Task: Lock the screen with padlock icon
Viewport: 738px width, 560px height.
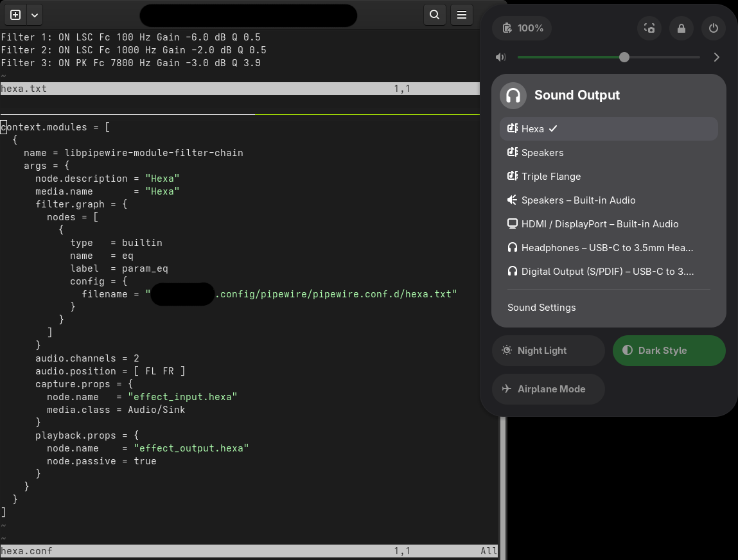Action: [x=681, y=28]
